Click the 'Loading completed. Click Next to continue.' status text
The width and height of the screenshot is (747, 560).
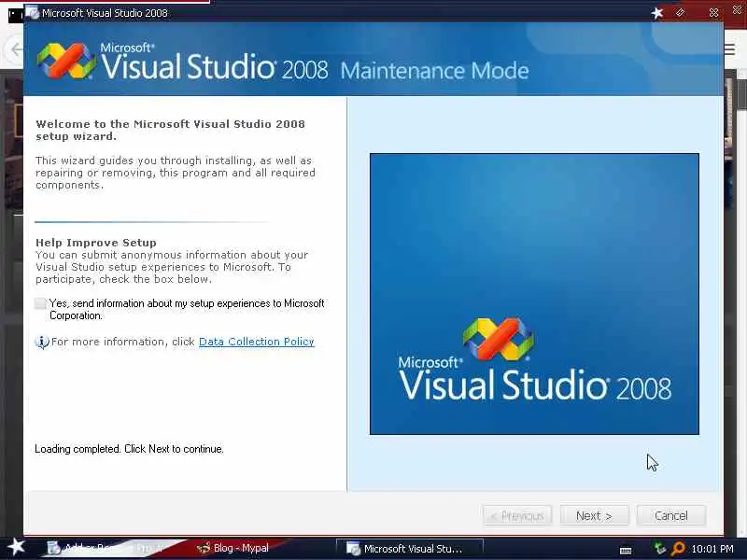click(x=129, y=449)
